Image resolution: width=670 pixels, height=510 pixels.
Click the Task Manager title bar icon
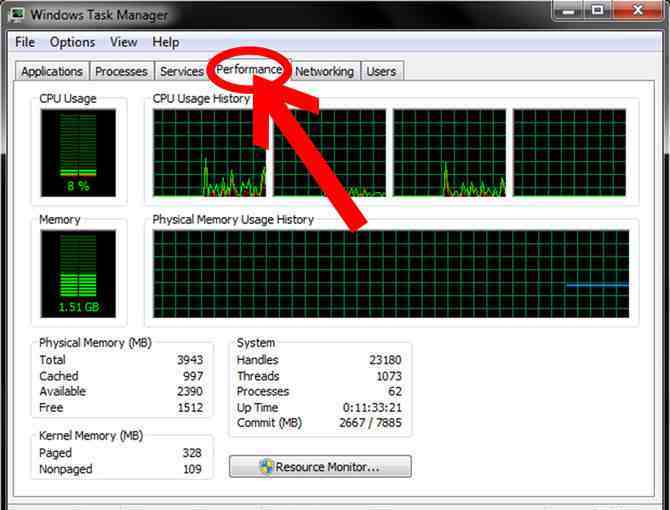point(17,14)
